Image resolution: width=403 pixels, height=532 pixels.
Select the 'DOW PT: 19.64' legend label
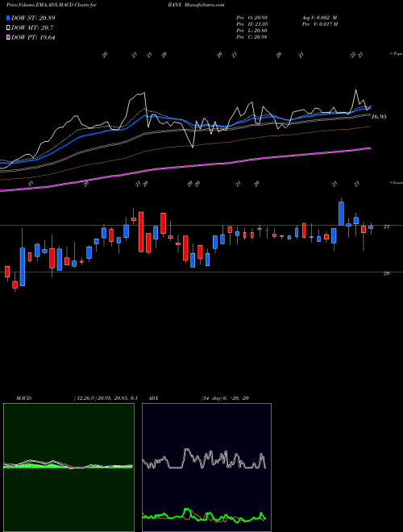tap(33, 37)
